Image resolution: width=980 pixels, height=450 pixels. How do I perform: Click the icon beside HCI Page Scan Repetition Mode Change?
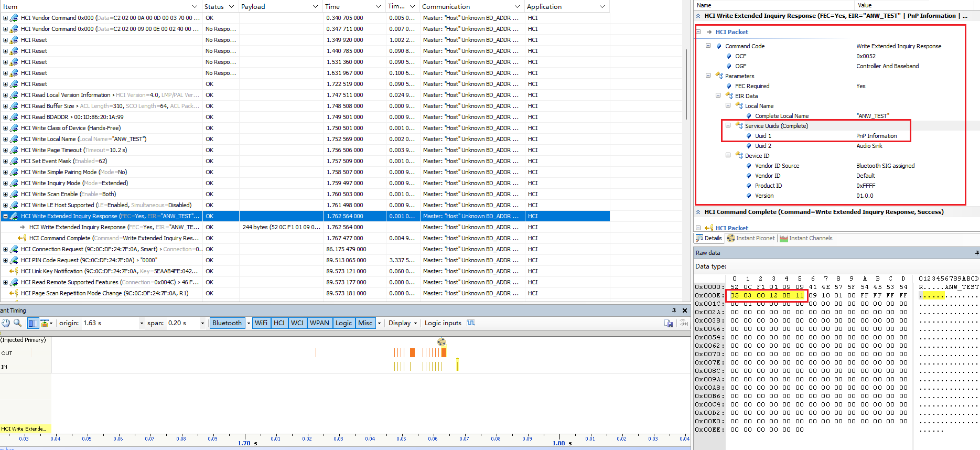click(x=14, y=293)
